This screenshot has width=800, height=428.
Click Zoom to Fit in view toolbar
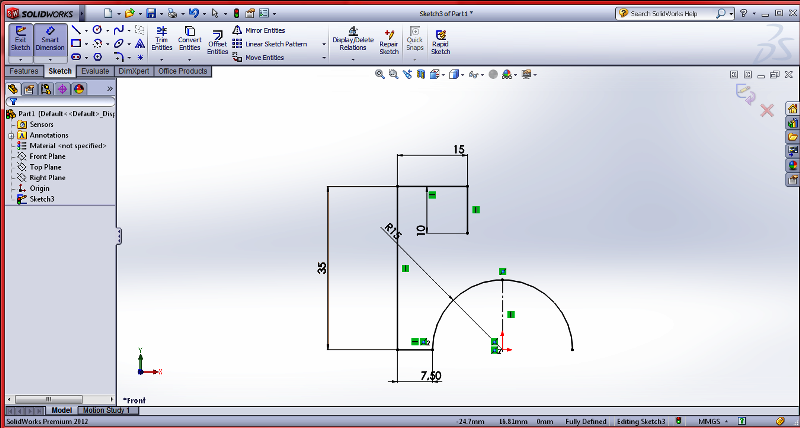tap(379, 74)
